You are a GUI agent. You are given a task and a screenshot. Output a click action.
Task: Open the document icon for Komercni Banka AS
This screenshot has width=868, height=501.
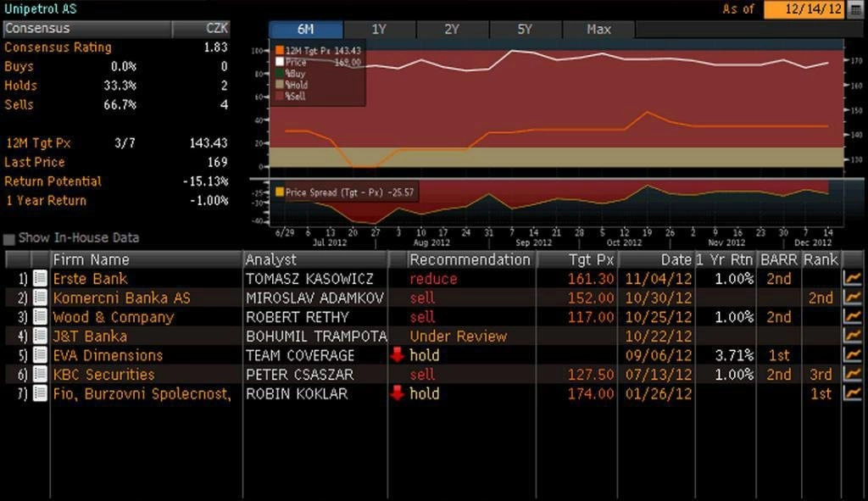click(40, 298)
